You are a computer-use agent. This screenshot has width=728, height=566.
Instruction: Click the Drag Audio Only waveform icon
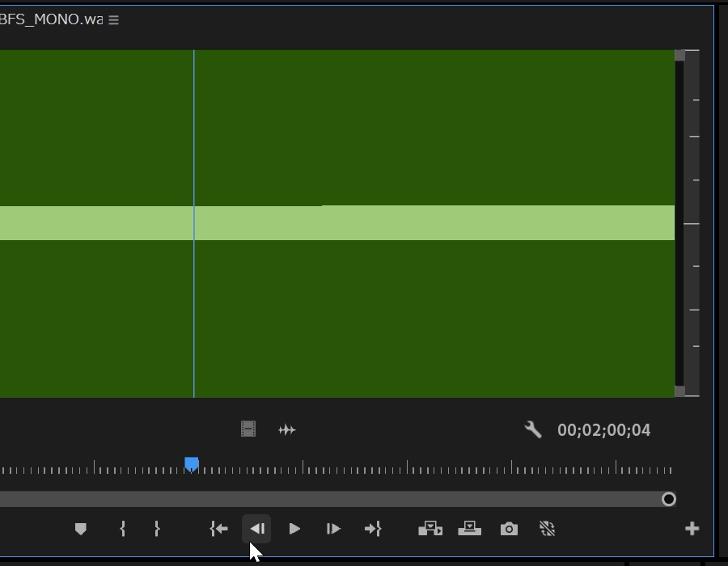tap(287, 430)
